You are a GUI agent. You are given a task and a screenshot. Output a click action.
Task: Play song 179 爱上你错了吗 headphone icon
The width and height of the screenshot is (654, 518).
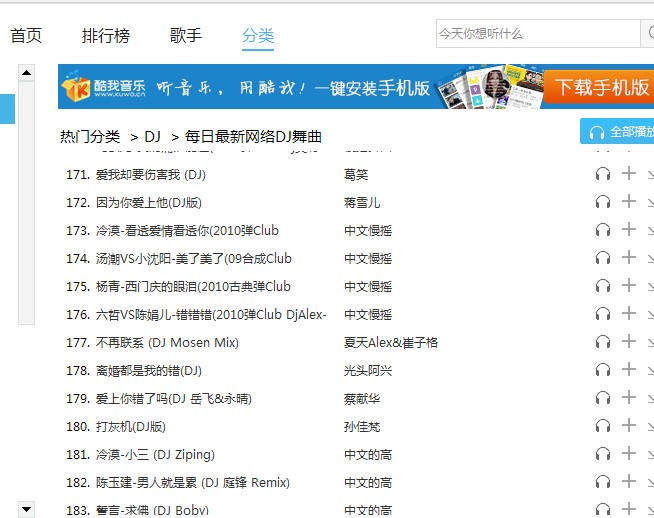pyautogui.click(x=602, y=398)
